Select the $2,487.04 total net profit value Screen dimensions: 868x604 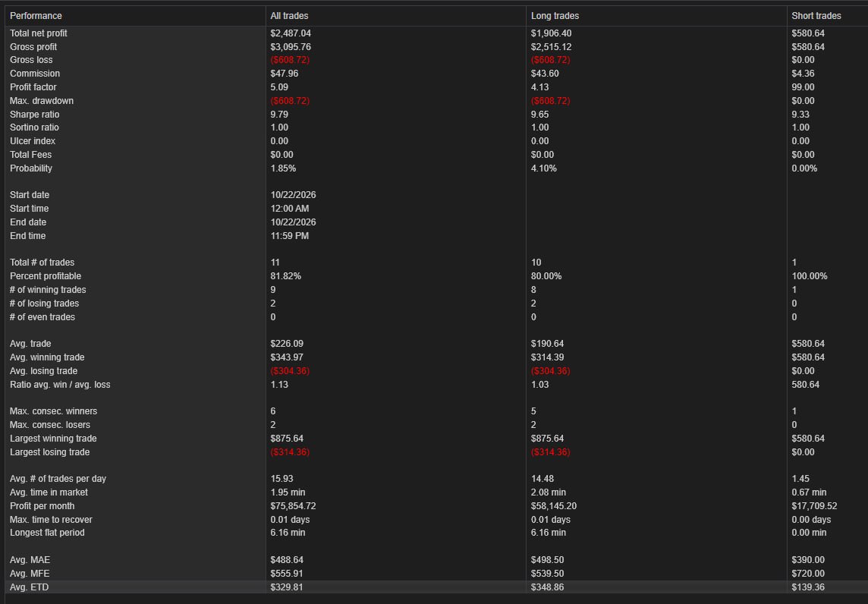pos(291,33)
